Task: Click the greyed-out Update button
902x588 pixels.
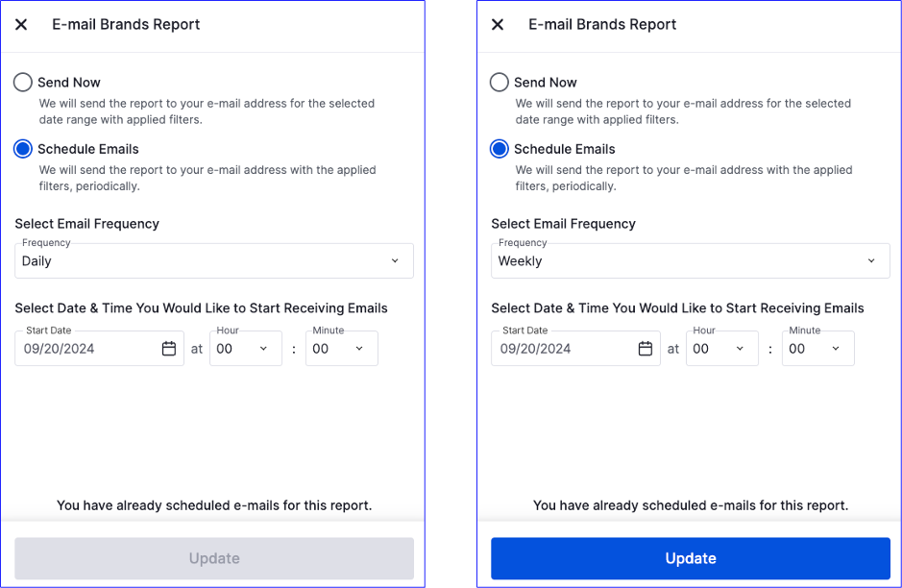Action: [x=213, y=558]
